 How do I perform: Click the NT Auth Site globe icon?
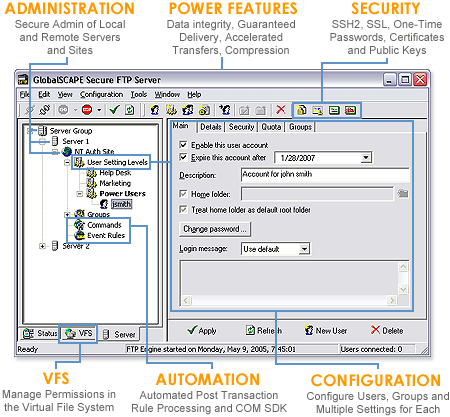[x=67, y=151]
